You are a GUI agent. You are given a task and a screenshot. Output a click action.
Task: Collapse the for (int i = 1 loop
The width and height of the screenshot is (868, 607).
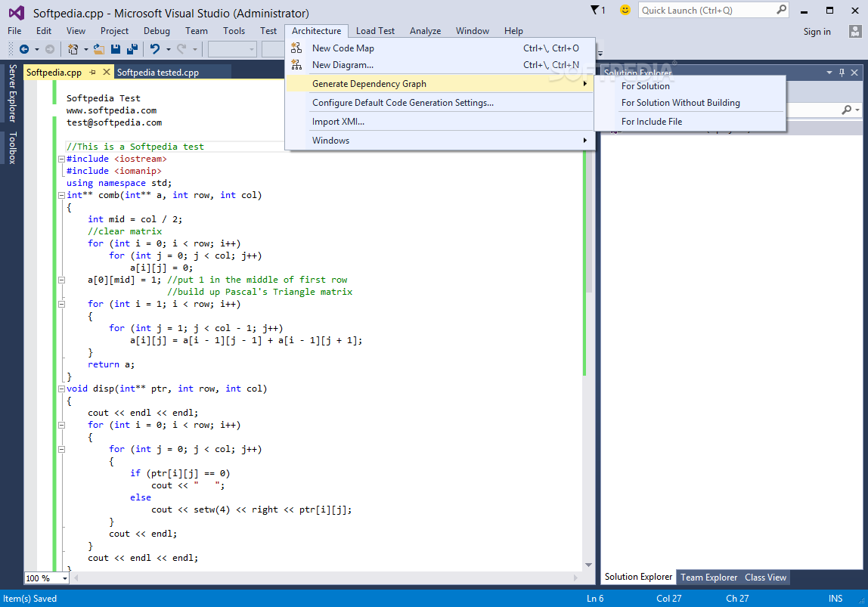pos(61,305)
